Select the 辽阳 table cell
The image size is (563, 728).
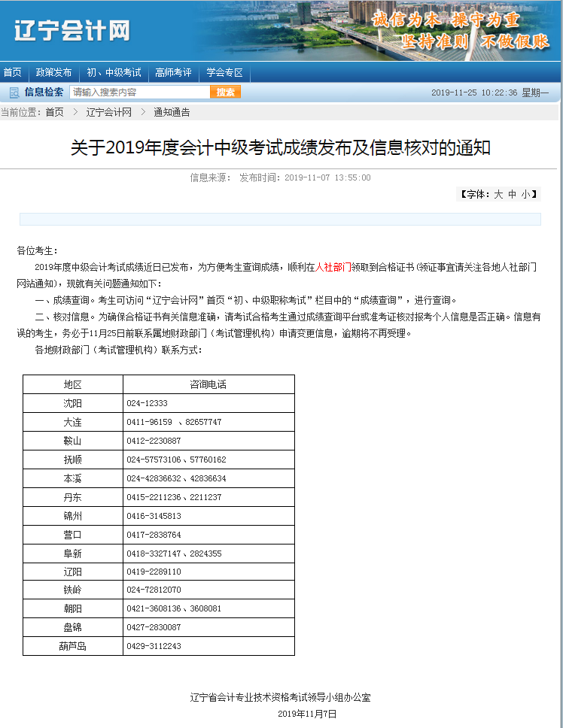pos(73,572)
